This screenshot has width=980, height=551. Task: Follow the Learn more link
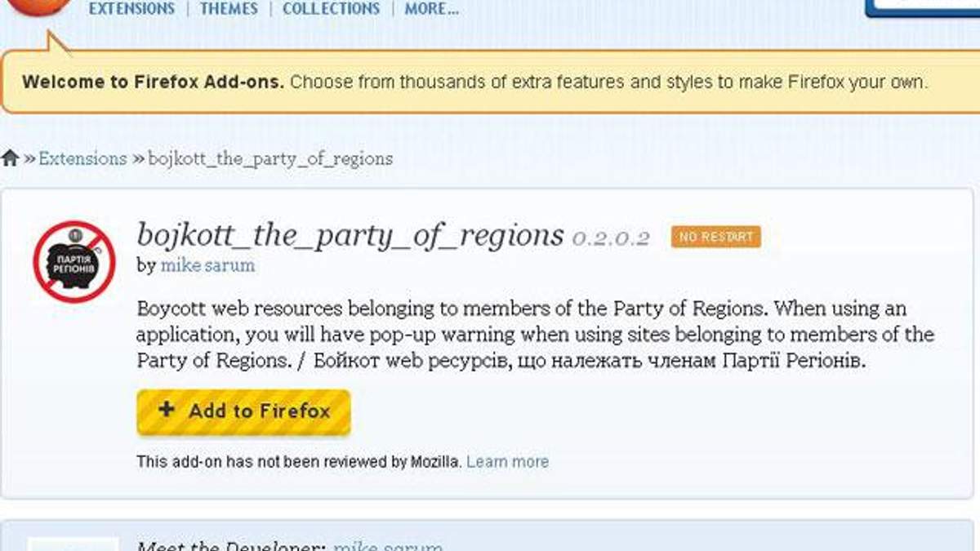[507, 462]
